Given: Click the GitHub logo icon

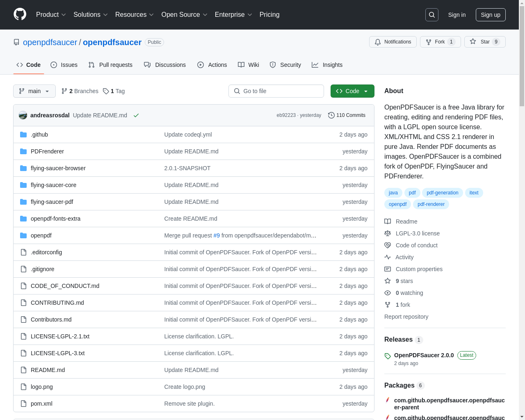Looking at the screenshot, I should click(20, 14).
